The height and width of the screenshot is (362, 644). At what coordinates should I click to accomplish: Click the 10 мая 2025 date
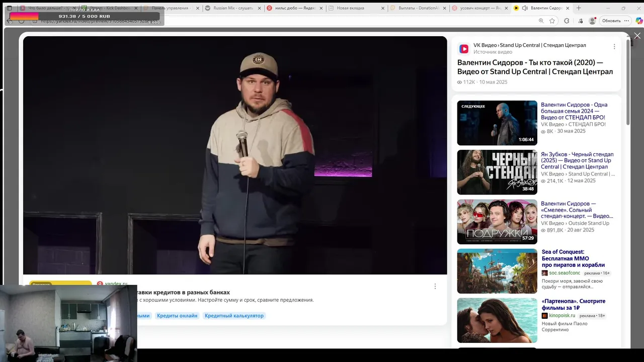coord(493,82)
